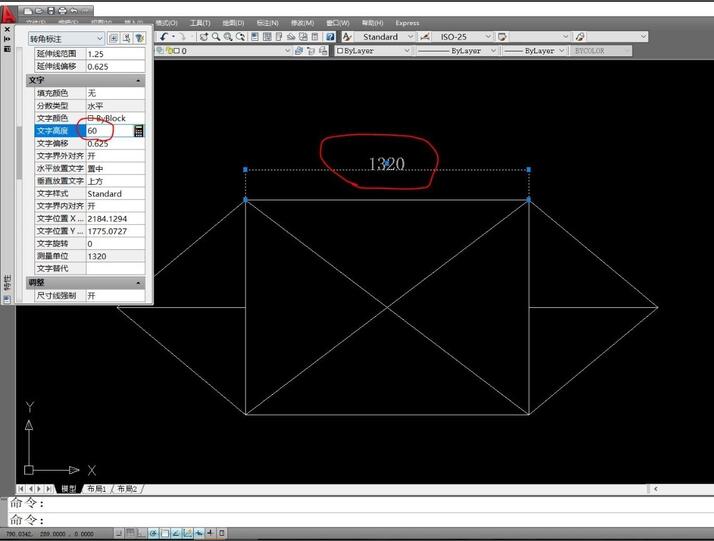This screenshot has height=541, width=714.
Task: Select the Pan/Orbit tool icon
Action: click(x=204, y=37)
